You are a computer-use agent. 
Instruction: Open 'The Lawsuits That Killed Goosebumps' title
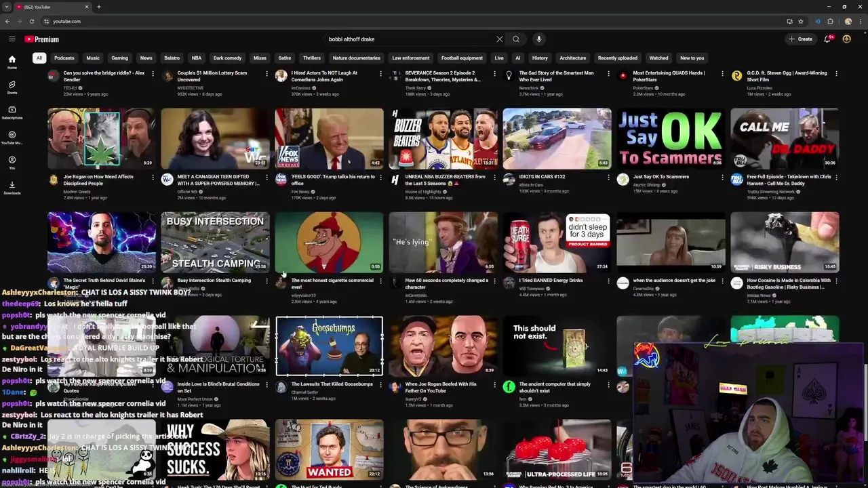click(332, 384)
